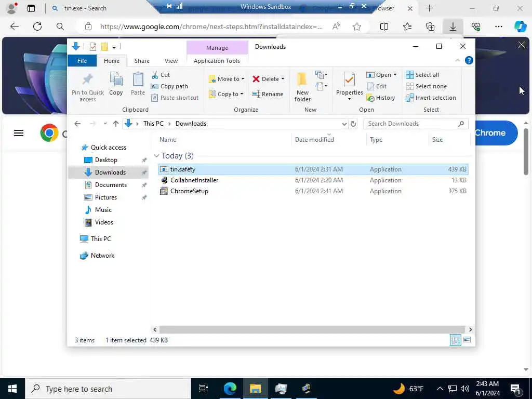
Task: Click the History icon in Open group
Action: click(370, 98)
